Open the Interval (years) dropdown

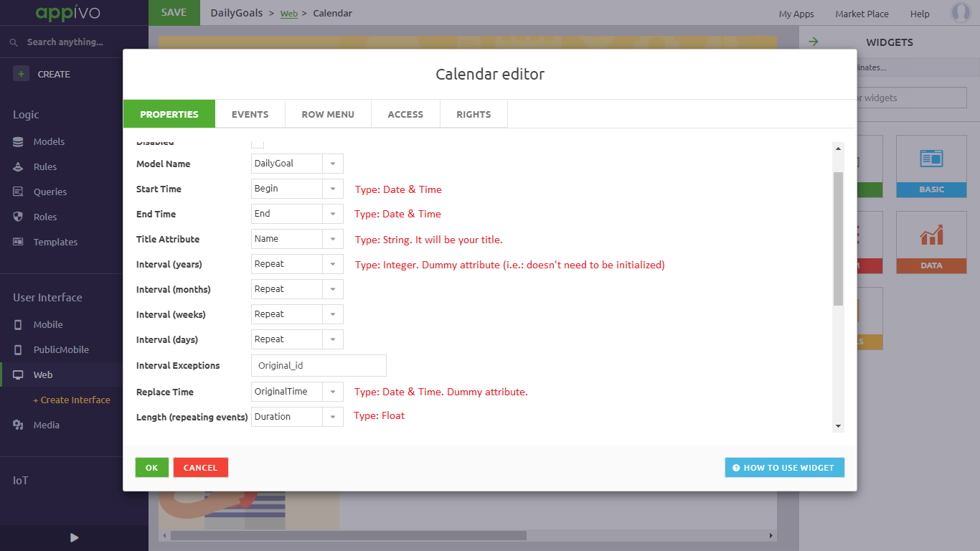pyautogui.click(x=332, y=263)
